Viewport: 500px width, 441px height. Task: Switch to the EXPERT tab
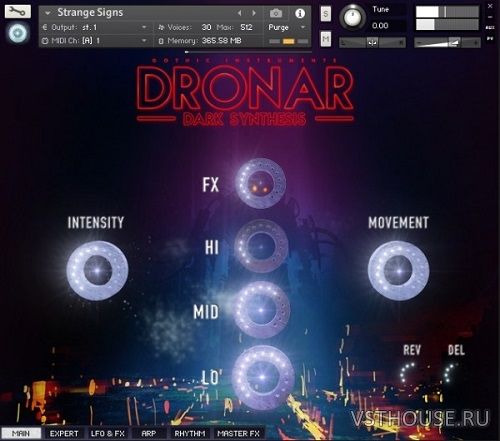(64, 433)
